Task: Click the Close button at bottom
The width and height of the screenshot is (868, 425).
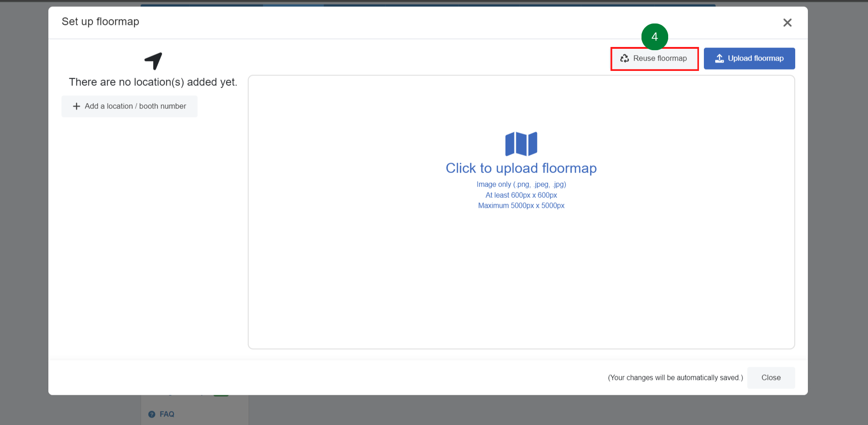Action: [x=771, y=378]
